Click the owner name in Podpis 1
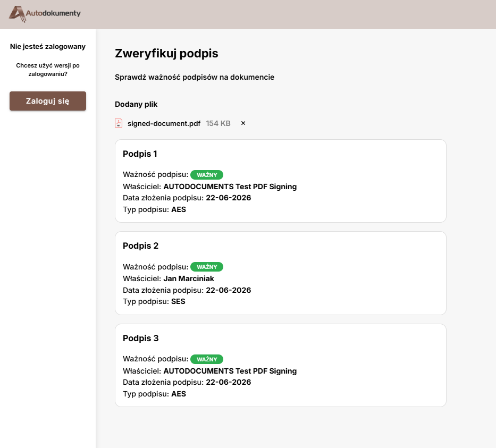Viewport: 496px width, 448px height. [x=230, y=187]
